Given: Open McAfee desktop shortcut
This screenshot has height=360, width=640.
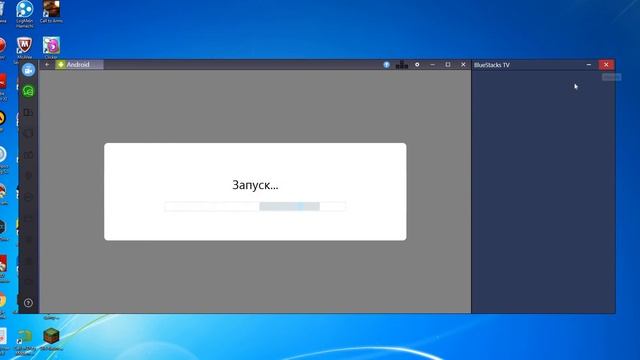Looking at the screenshot, I should point(24,48).
